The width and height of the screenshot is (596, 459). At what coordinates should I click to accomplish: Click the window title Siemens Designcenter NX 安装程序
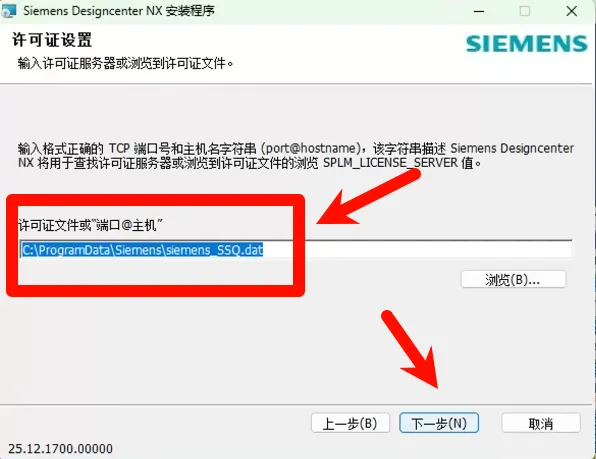[119, 11]
